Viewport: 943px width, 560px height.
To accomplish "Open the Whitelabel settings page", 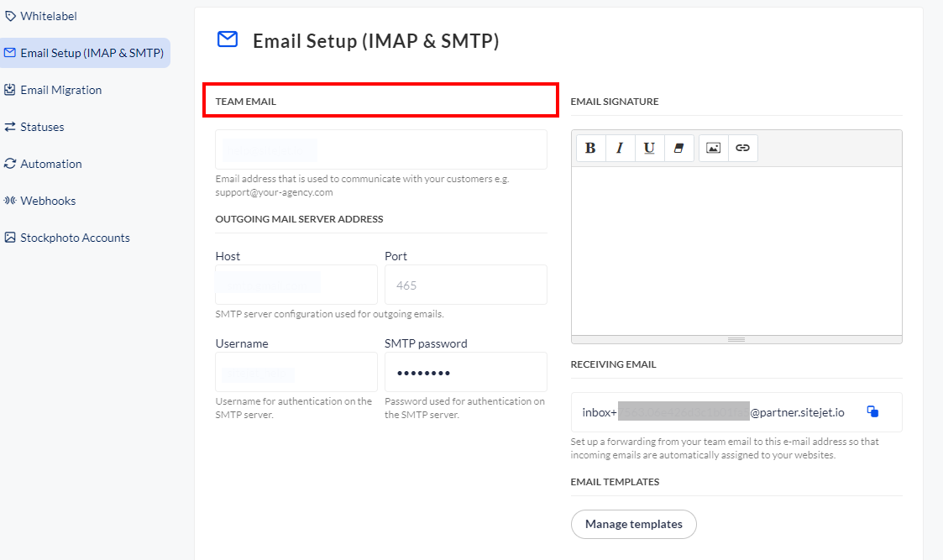I will [48, 16].
